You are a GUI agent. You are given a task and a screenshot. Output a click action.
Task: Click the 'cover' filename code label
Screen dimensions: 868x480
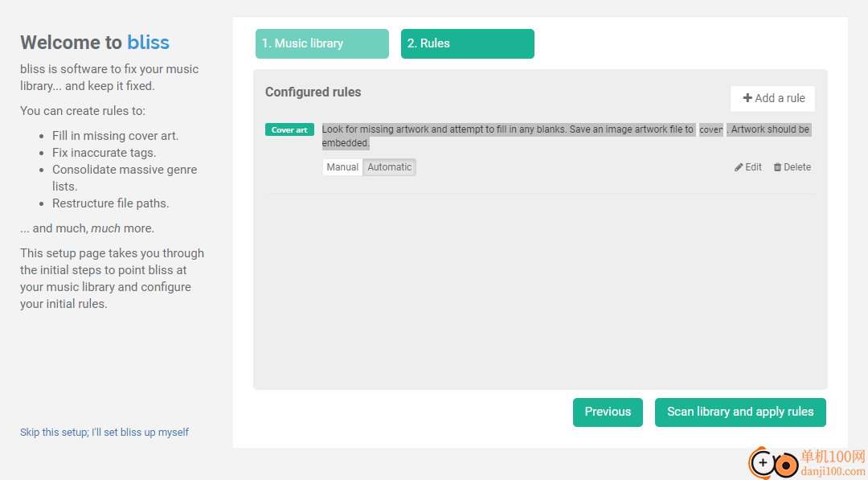[710, 129]
